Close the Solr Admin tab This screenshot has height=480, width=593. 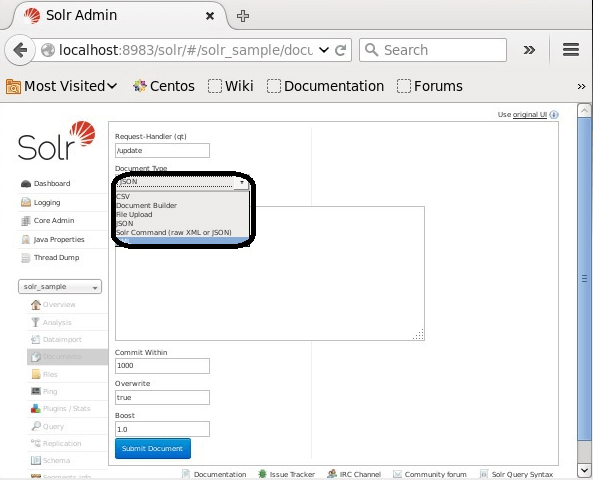pos(210,16)
